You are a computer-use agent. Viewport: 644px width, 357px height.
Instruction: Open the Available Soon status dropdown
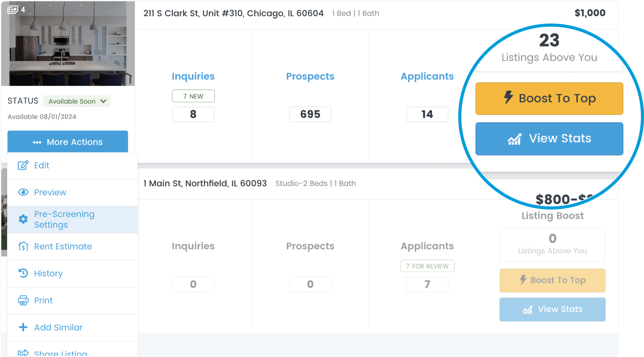(x=76, y=101)
